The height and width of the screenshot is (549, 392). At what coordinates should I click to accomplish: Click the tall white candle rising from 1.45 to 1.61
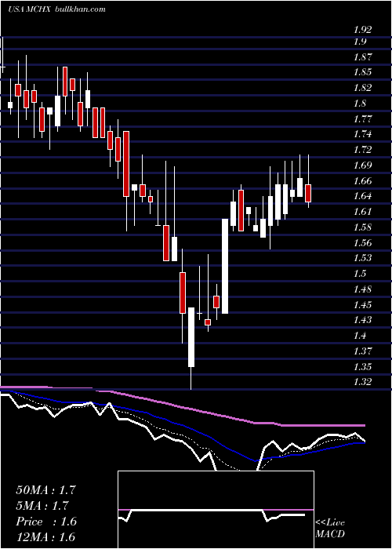pos(225,266)
